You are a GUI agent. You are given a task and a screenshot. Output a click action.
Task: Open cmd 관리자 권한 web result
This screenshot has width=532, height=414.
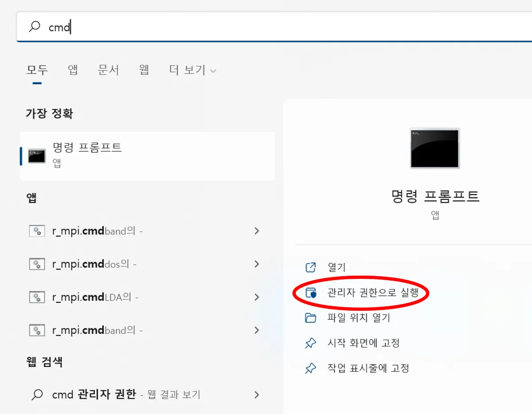tap(147, 394)
